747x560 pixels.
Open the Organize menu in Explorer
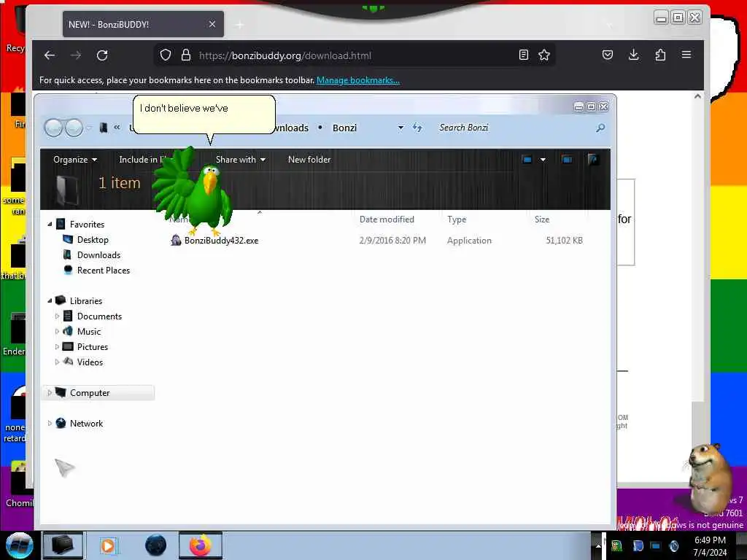(x=75, y=160)
